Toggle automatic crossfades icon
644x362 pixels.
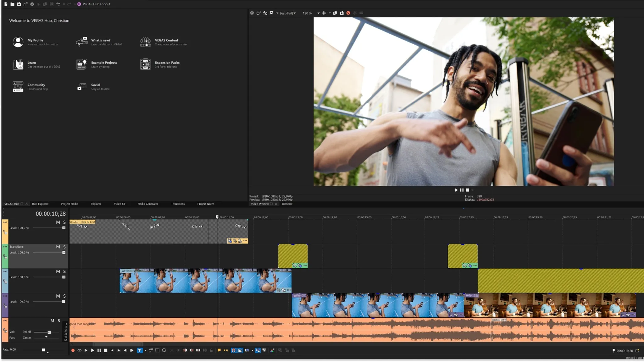(x=240, y=350)
